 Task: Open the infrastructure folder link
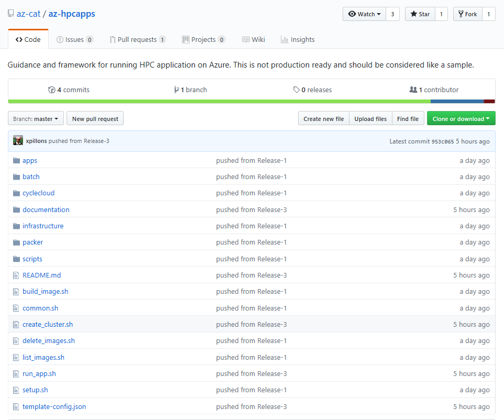click(x=43, y=226)
